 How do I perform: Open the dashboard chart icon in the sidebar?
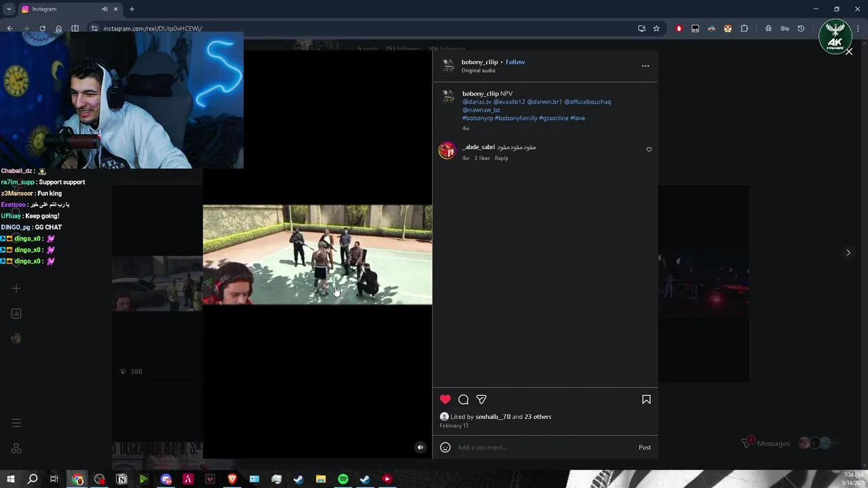point(16,314)
